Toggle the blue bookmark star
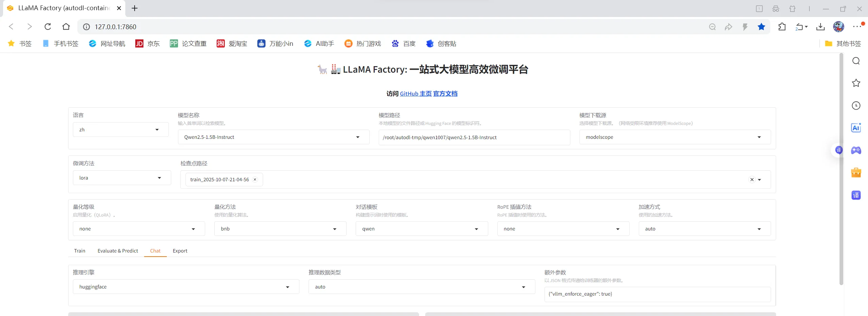The image size is (868, 316). (761, 27)
